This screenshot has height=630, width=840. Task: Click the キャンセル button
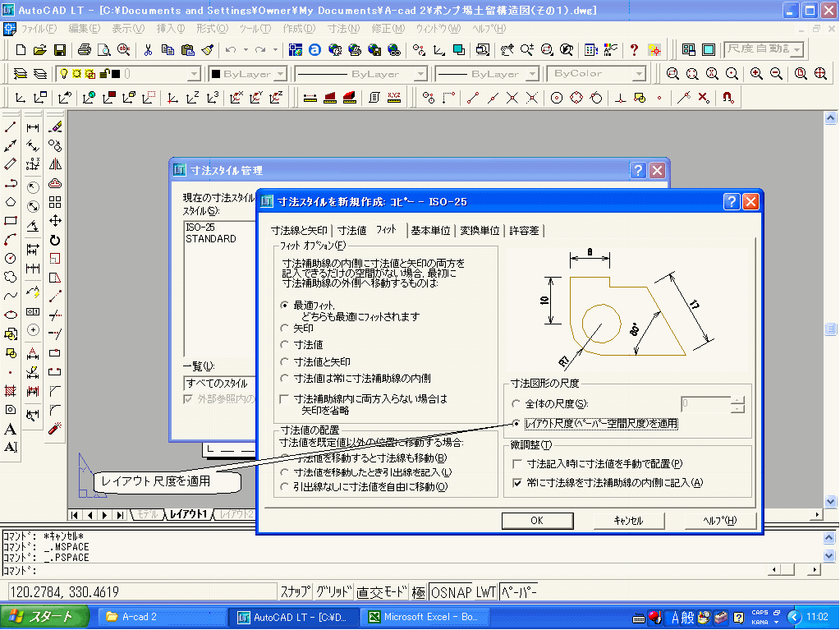[628, 520]
